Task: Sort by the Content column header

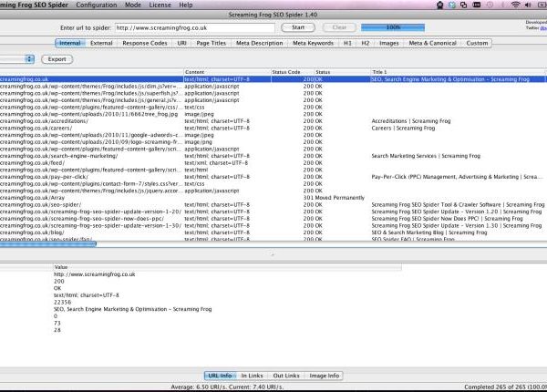Action: coord(227,72)
